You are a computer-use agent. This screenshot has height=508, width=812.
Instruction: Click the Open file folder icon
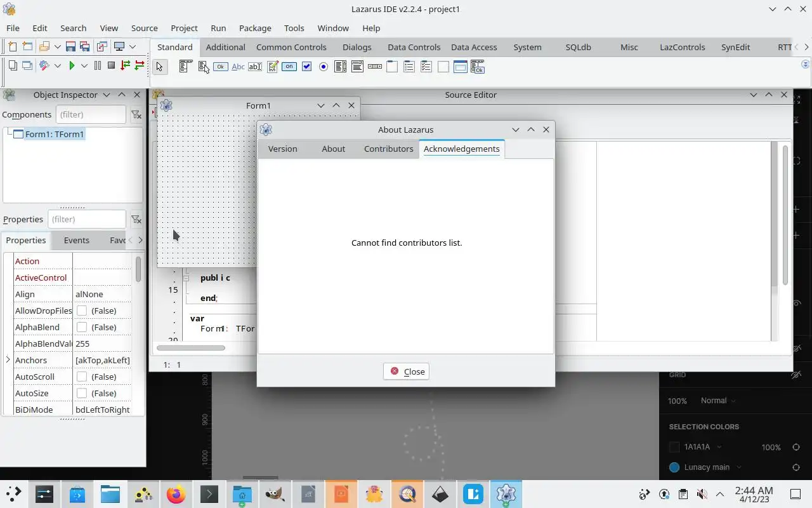tap(44, 46)
